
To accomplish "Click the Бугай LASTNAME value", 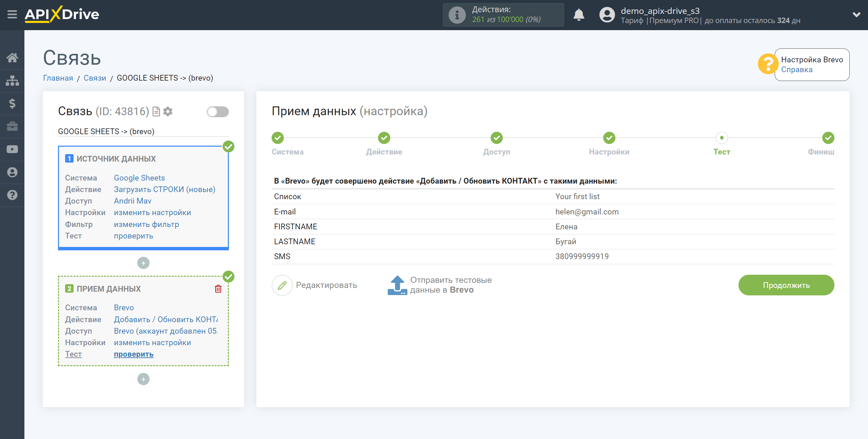I will [566, 242].
